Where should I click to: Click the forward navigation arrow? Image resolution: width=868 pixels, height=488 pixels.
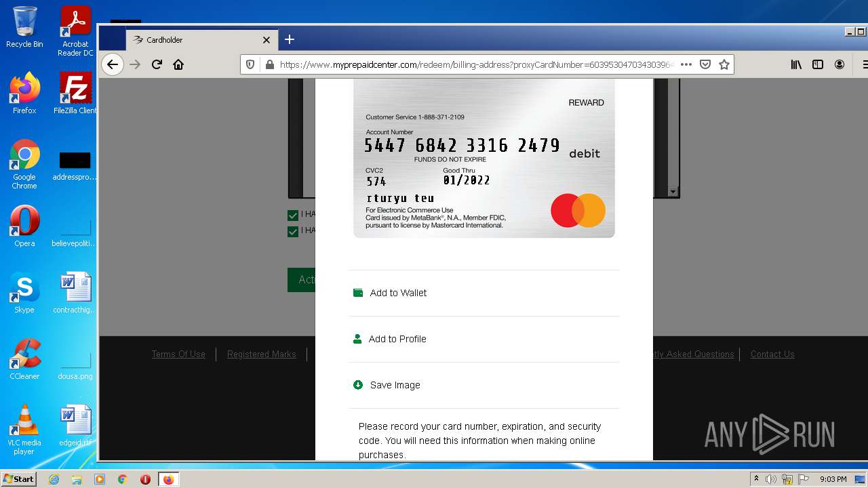pos(135,64)
